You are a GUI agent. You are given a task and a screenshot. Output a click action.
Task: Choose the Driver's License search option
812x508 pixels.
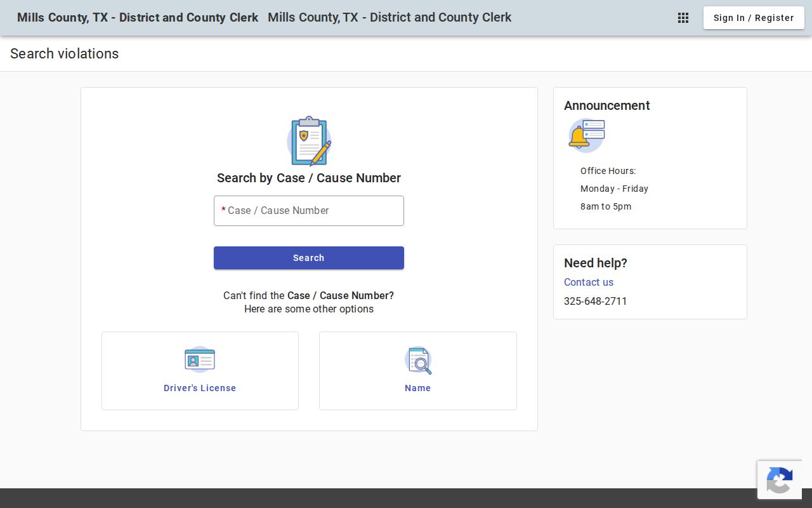coord(200,371)
